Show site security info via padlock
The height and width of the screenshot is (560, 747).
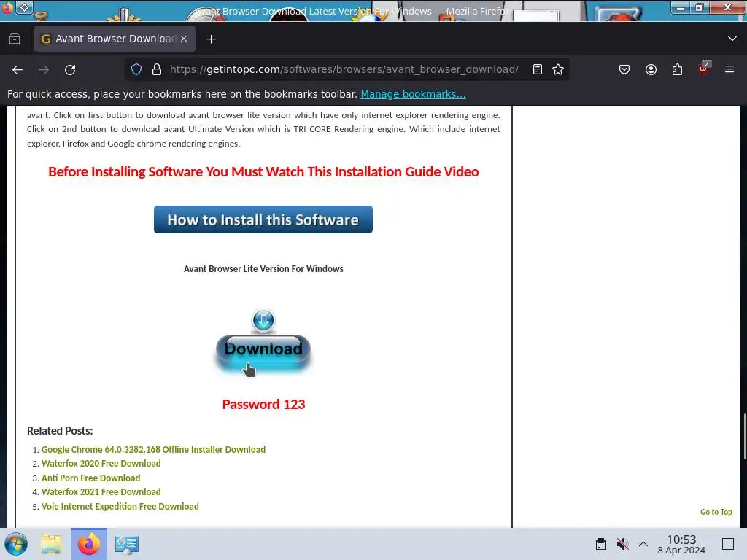157,69
